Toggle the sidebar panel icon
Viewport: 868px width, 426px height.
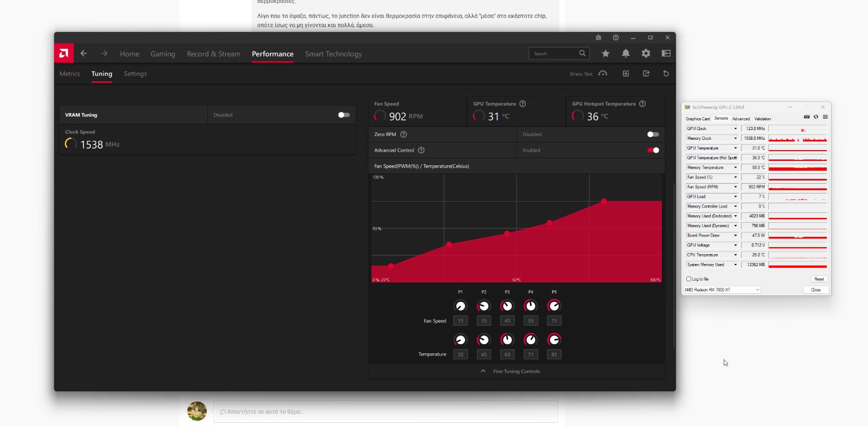666,53
